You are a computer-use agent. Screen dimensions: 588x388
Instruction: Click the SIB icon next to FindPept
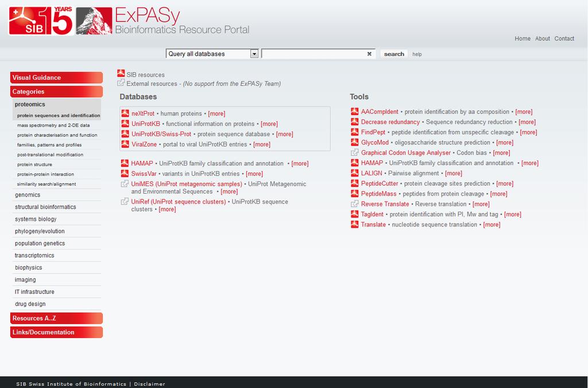point(354,132)
